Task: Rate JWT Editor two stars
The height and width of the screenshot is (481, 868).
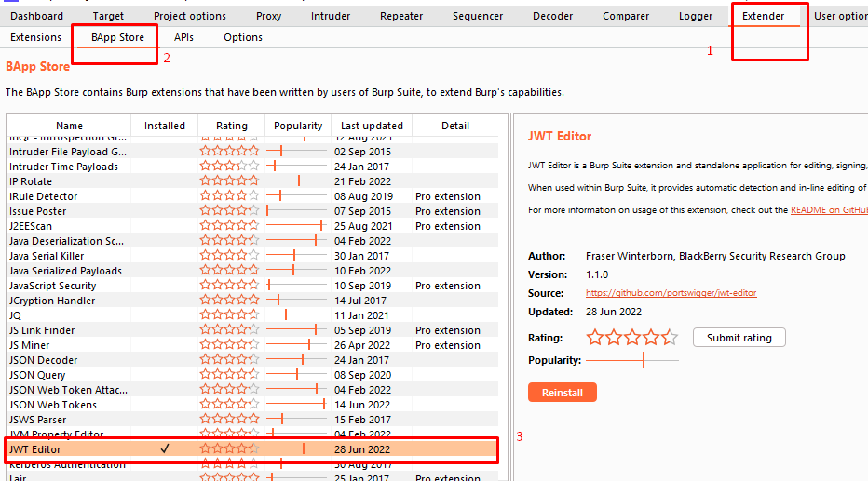Action: (614, 337)
